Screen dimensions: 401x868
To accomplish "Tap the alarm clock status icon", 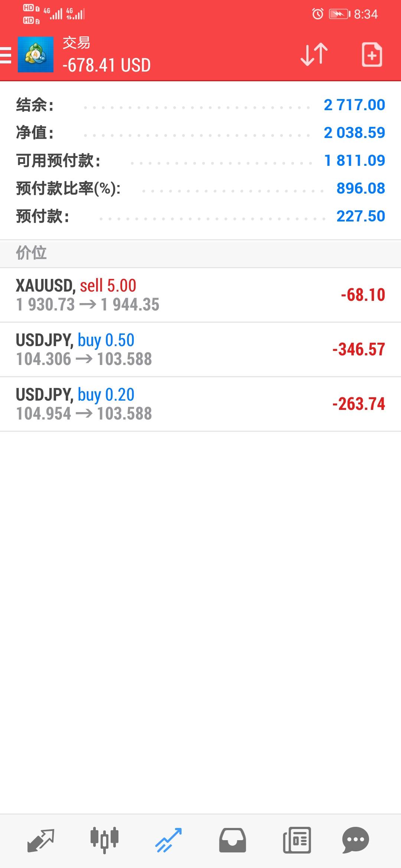I will click(317, 14).
